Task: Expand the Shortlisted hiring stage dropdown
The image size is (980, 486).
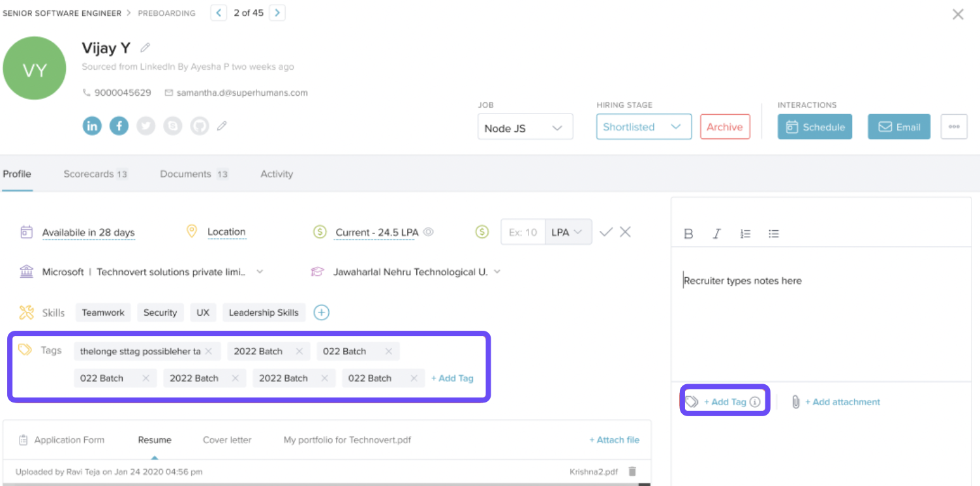Action: click(643, 127)
